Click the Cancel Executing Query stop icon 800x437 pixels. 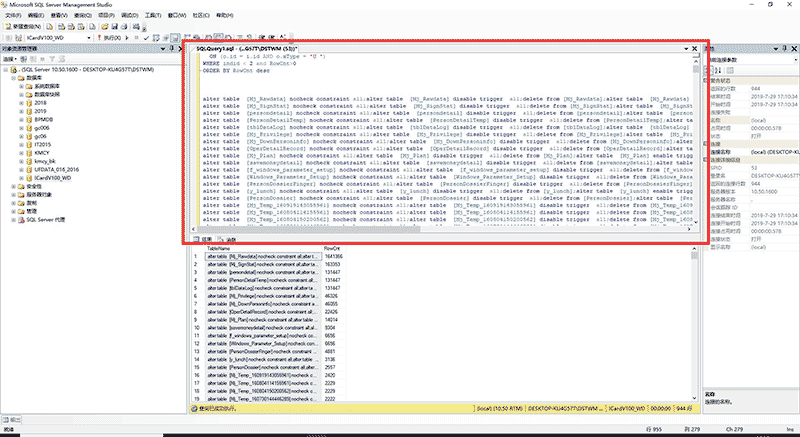coord(137,38)
